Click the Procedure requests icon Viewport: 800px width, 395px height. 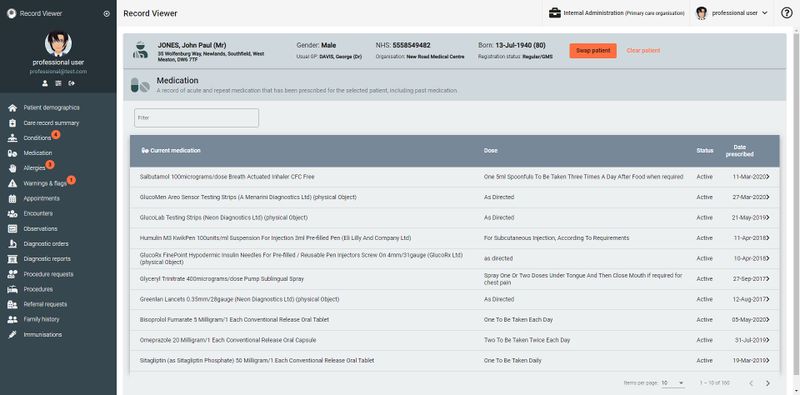click(13, 274)
